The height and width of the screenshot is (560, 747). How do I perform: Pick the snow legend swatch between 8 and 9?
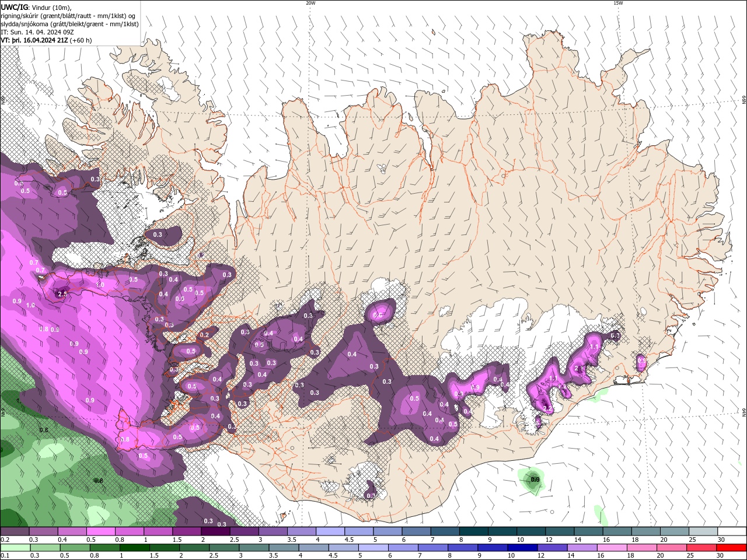coord(474,531)
